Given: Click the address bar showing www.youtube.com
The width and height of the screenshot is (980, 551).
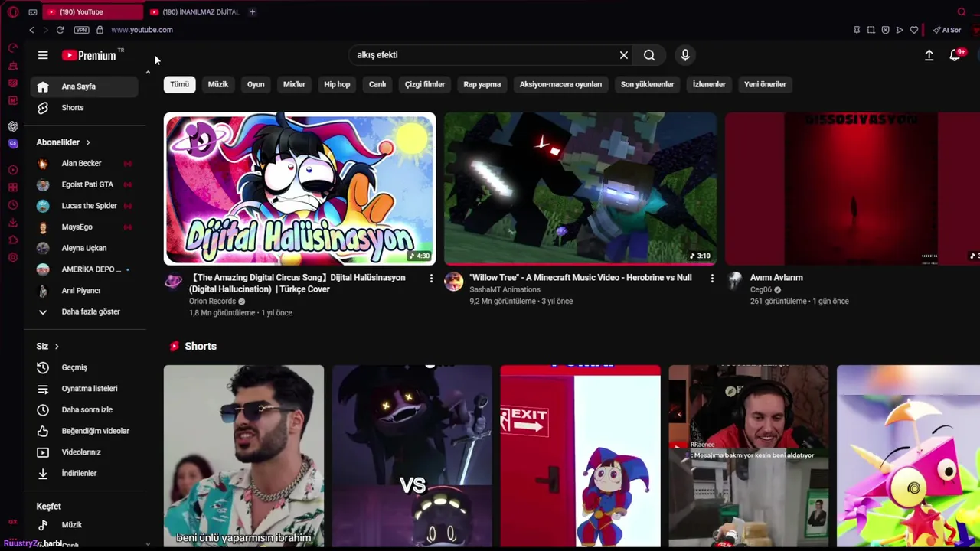Looking at the screenshot, I should [x=142, y=30].
